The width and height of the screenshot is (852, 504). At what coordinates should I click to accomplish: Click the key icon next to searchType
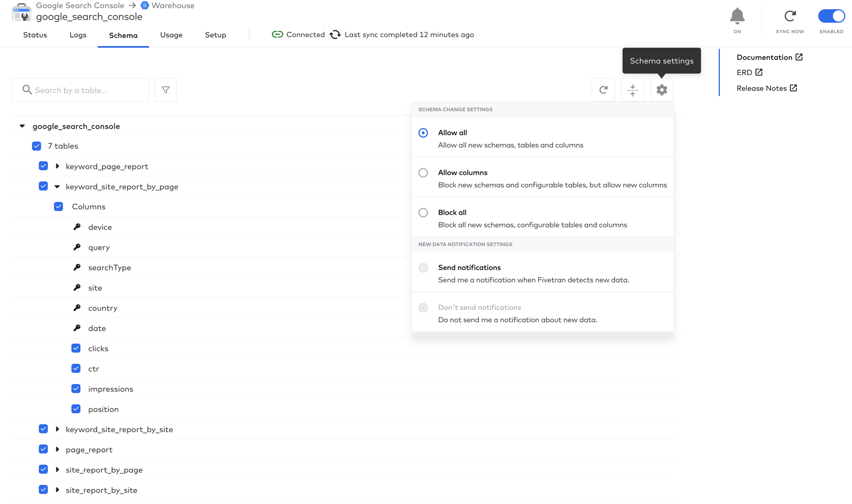[x=77, y=267]
